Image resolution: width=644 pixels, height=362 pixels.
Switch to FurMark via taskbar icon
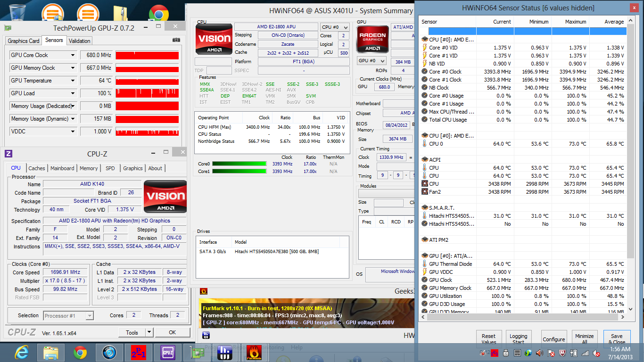[255, 352]
